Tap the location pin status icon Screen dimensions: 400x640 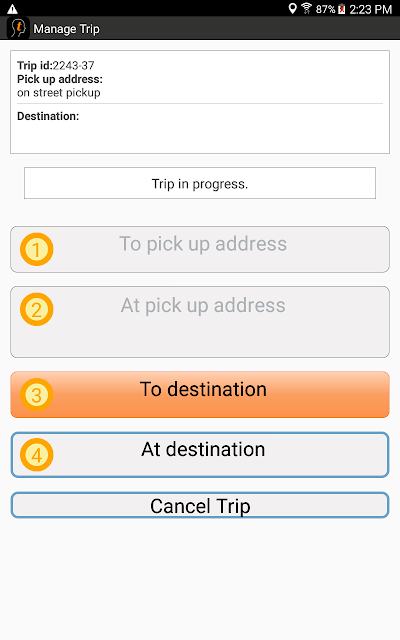click(x=292, y=9)
